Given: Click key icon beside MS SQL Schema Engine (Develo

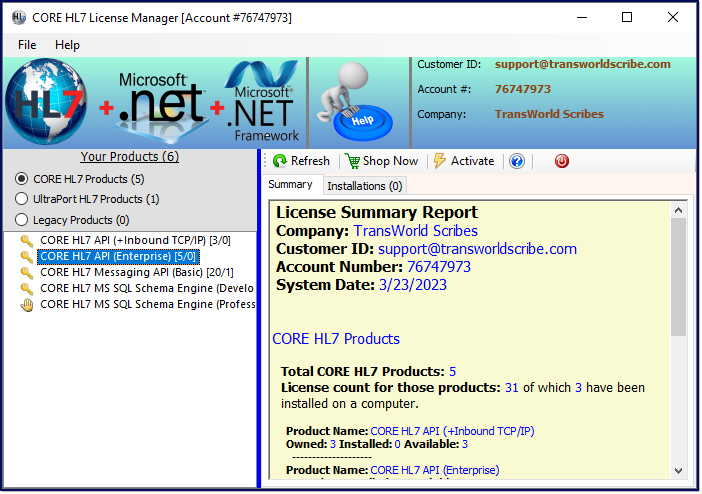Looking at the screenshot, I should point(27,289).
